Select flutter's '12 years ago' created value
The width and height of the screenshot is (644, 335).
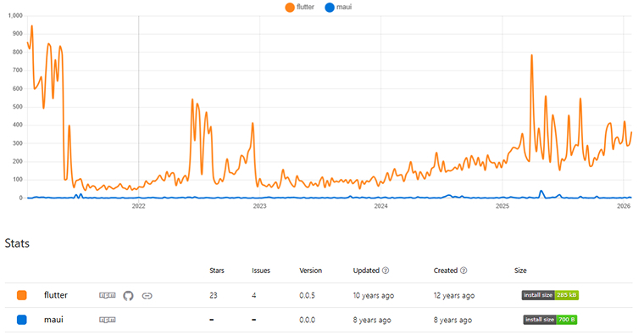[454, 295]
